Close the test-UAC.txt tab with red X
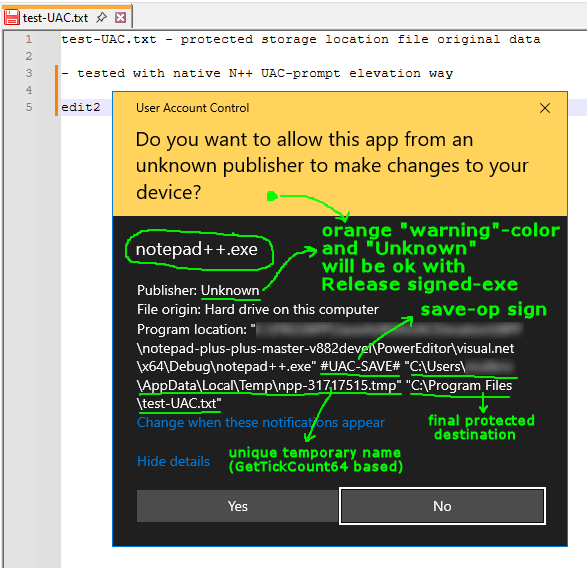 click(120, 18)
